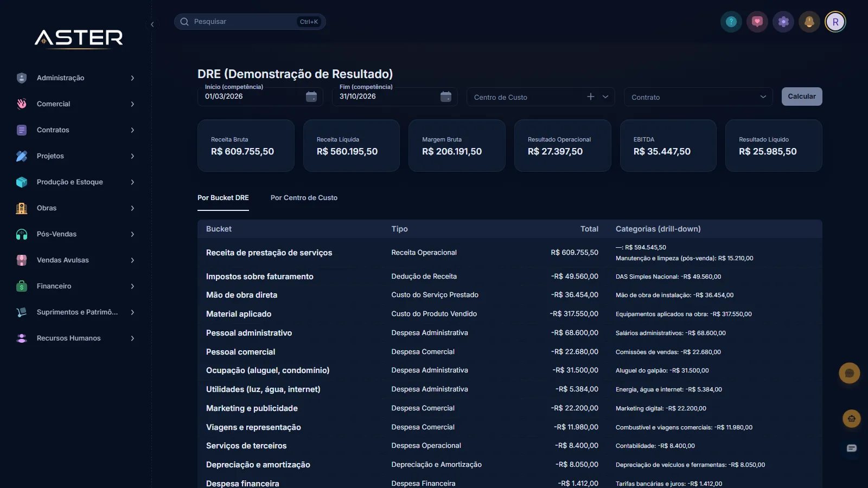
Task: Collapse the sidebar with the chevron arrow
Action: (x=152, y=24)
